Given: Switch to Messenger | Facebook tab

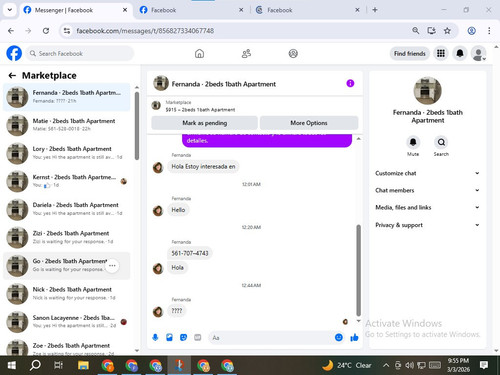Looking at the screenshot, I should [75, 10].
